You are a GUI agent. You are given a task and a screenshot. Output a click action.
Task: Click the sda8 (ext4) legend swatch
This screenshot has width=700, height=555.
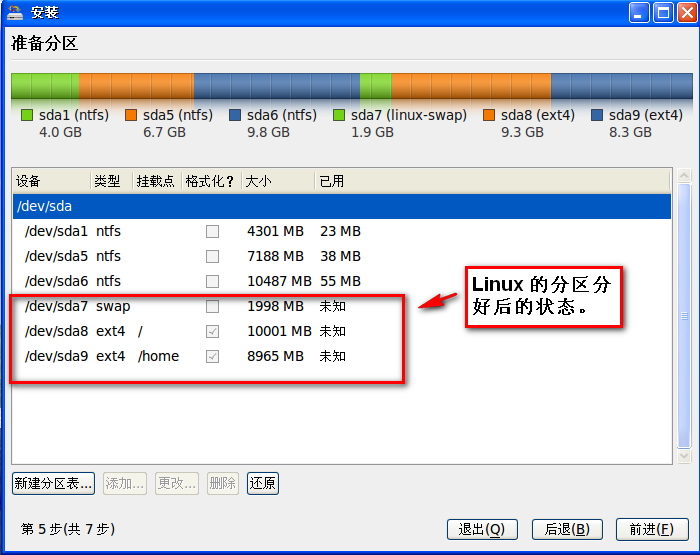489,115
